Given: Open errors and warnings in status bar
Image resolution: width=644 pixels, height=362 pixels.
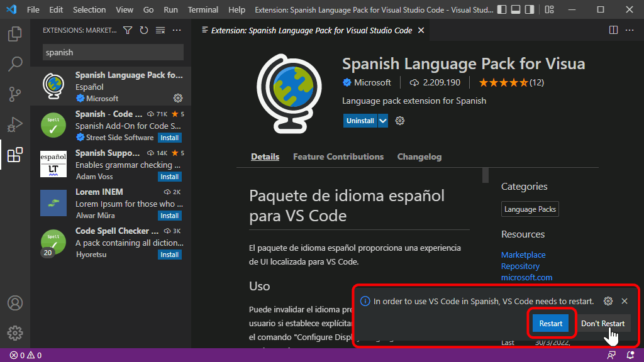Looking at the screenshot, I should pos(25,356).
